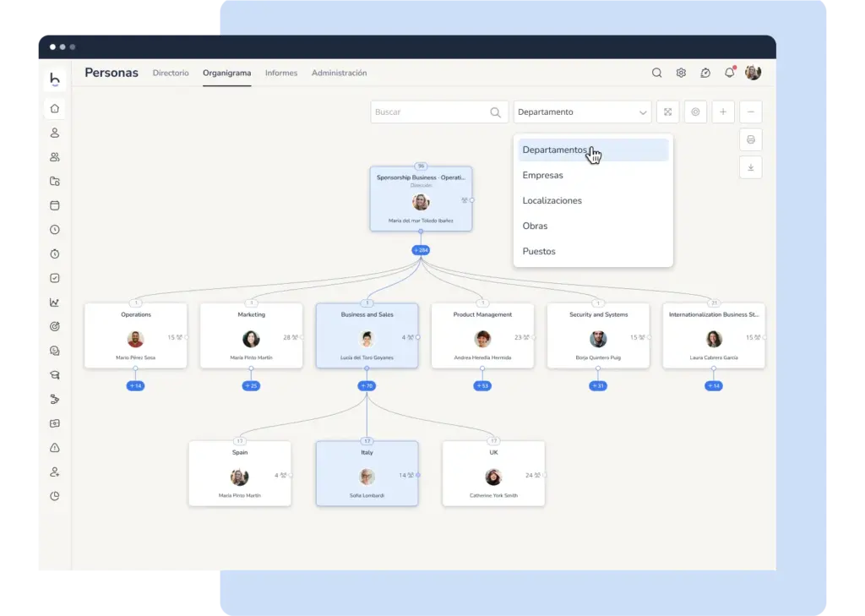Click the center target icon button
Viewport: 865px width, 616px height.
[x=695, y=112]
